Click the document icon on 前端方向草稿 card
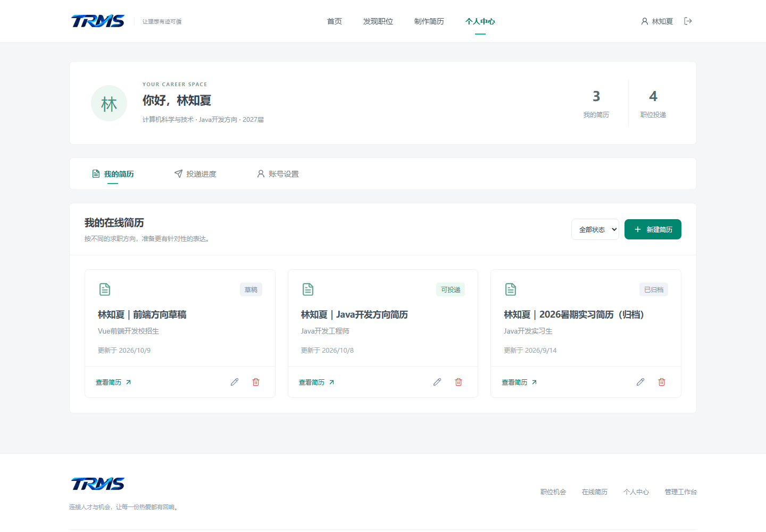The height and width of the screenshot is (532, 766). click(105, 289)
